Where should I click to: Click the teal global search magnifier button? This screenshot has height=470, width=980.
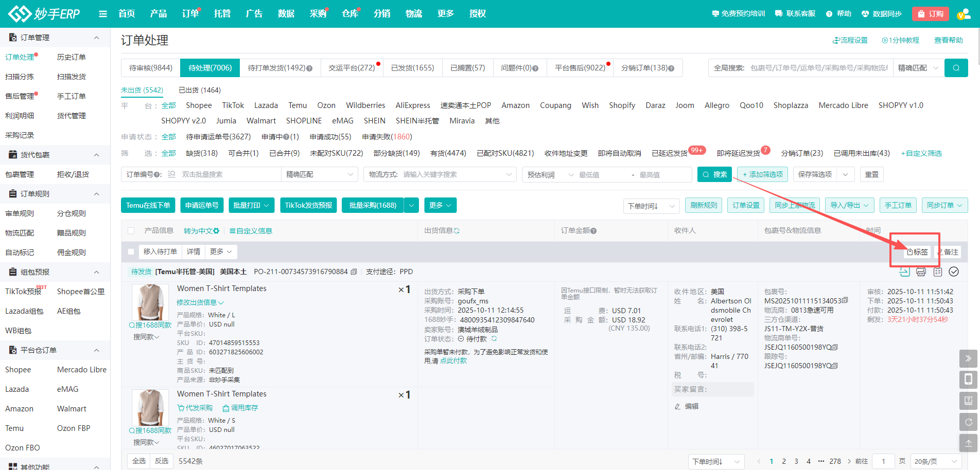[x=956, y=68]
